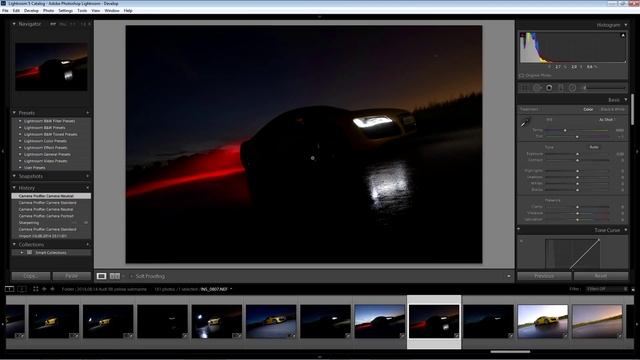Collapse the History panel

[14, 188]
